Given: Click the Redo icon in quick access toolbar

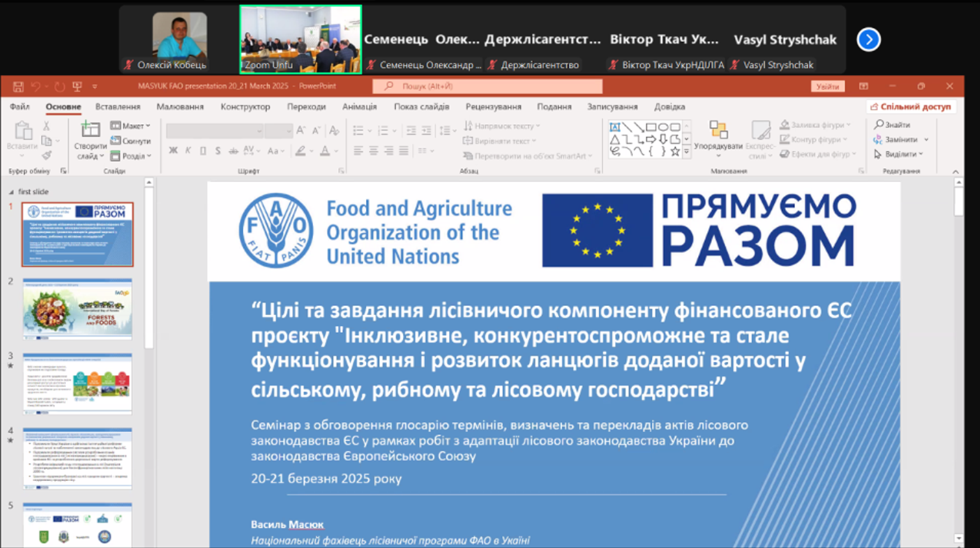Looking at the screenshot, I should pyautogui.click(x=59, y=86).
